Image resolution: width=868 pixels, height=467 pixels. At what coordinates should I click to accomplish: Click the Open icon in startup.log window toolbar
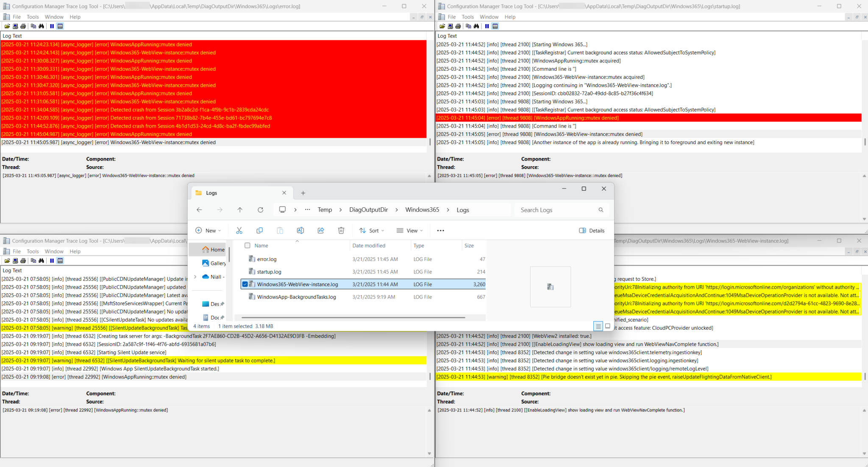[x=442, y=26]
